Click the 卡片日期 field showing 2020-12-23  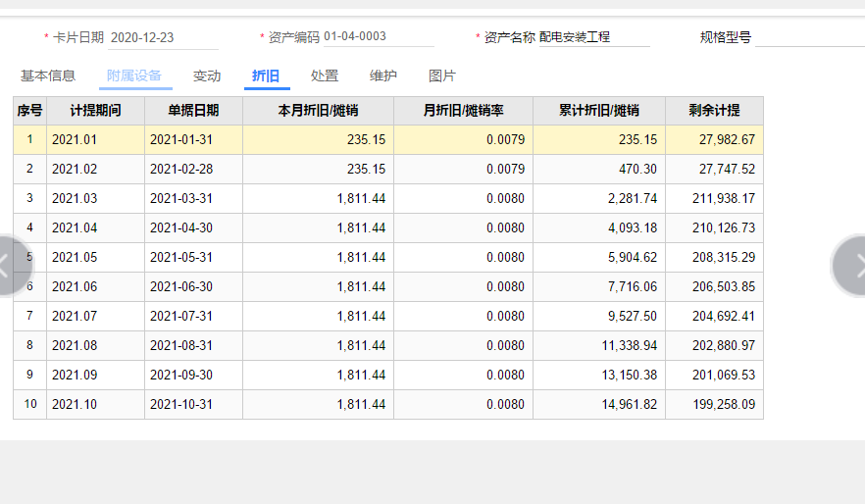[163, 37]
